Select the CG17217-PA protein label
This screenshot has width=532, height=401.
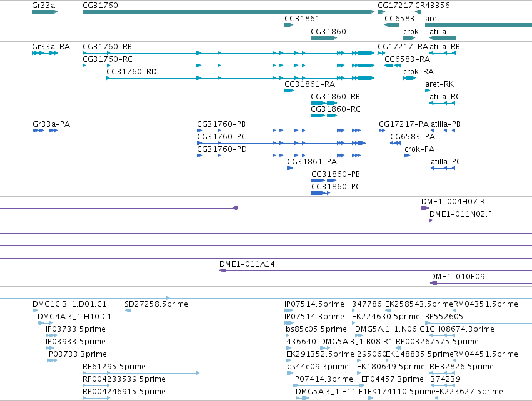(x=404, y=124)
